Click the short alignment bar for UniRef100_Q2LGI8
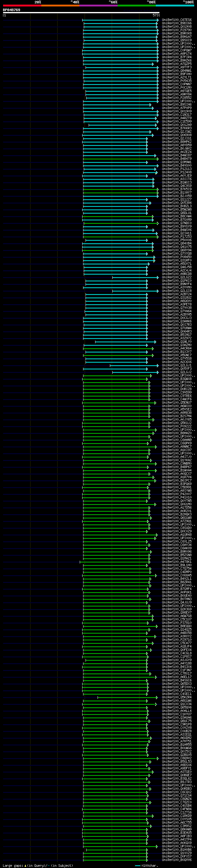Screen dimensions: 197x868 (x=135, y=291)
